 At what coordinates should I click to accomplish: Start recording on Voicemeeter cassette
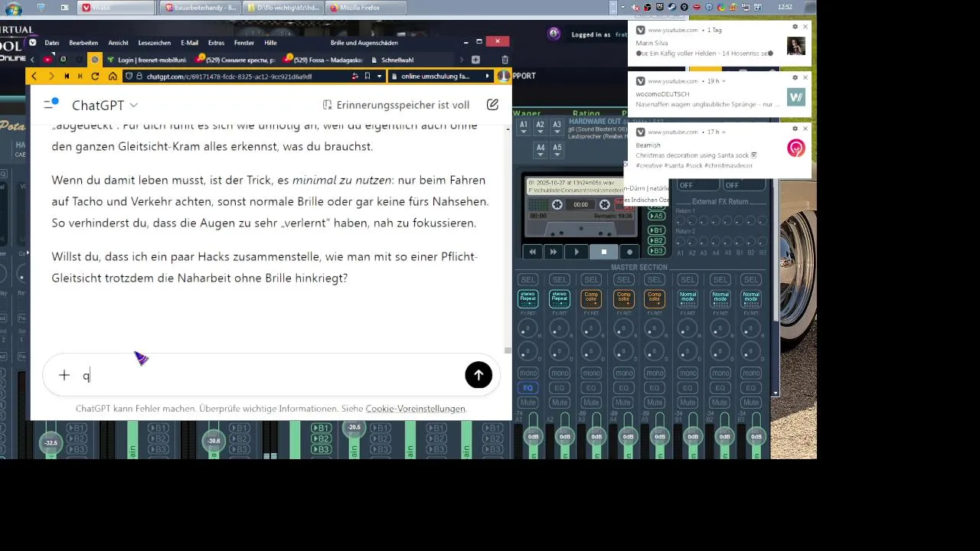630,252
